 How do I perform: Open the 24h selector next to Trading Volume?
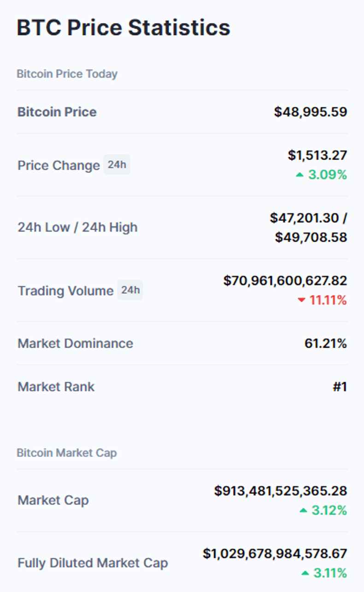[130, 290]
